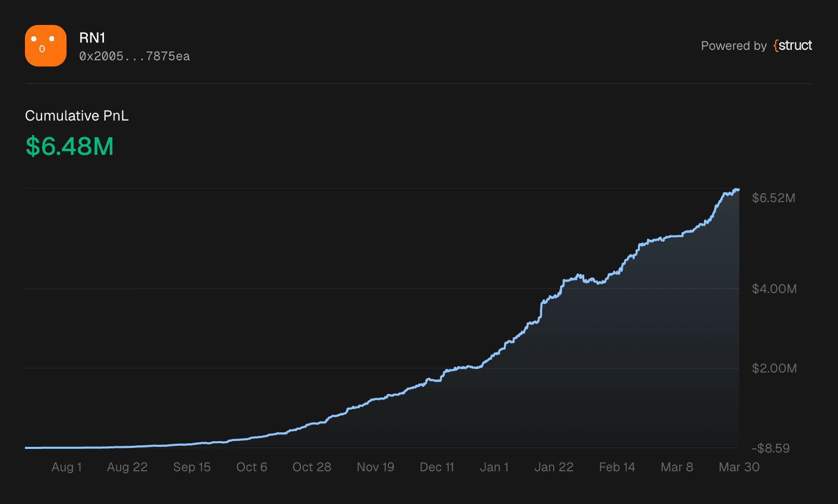The height and width of the screenshot is (504, 838).
Task: Select the Oct 6 axis label
Action: point(252,467)
